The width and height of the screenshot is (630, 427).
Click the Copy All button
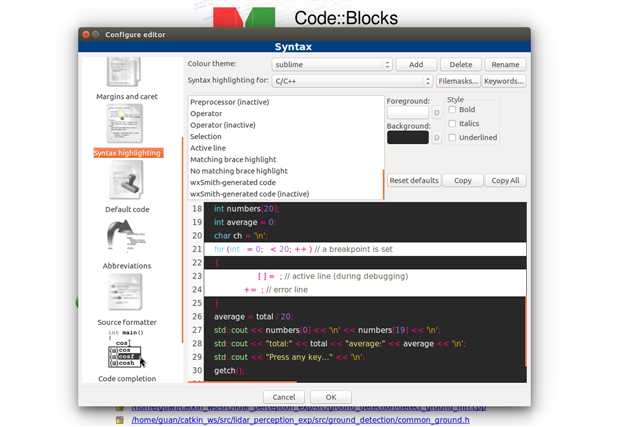(505, 180)
